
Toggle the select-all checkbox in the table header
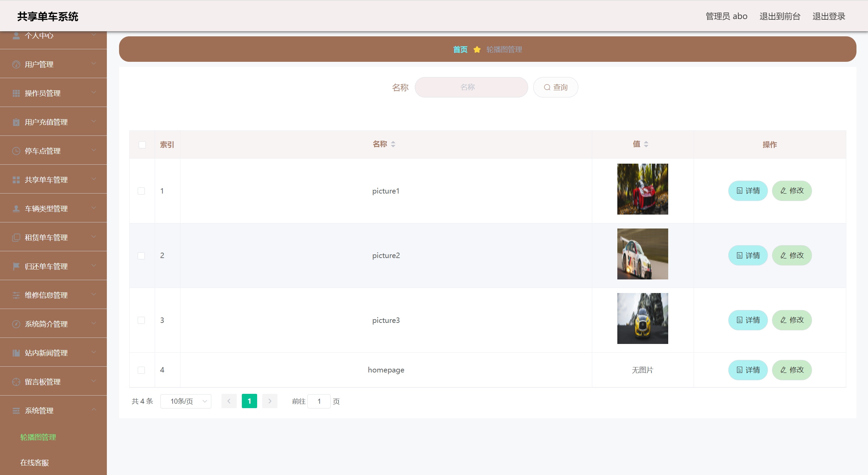142,145
